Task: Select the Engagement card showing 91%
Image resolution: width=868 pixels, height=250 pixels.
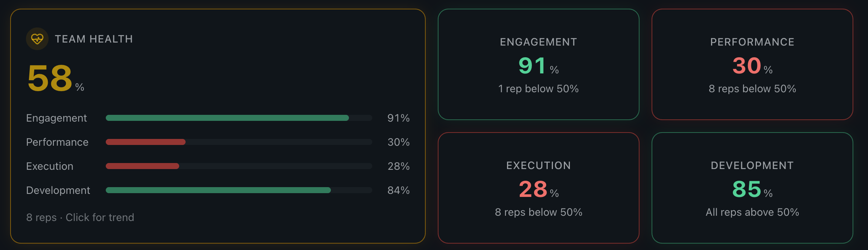Action: pyautogui.click(x=538, y=65)
